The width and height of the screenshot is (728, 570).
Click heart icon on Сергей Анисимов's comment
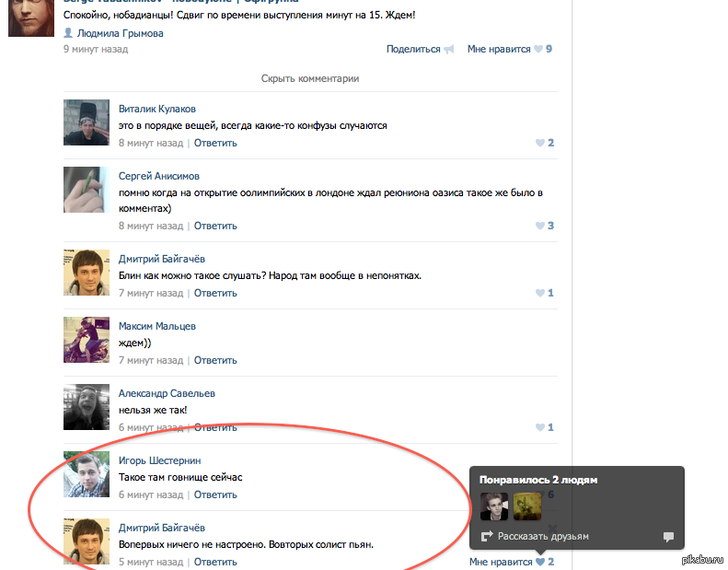tap(539, 227)
